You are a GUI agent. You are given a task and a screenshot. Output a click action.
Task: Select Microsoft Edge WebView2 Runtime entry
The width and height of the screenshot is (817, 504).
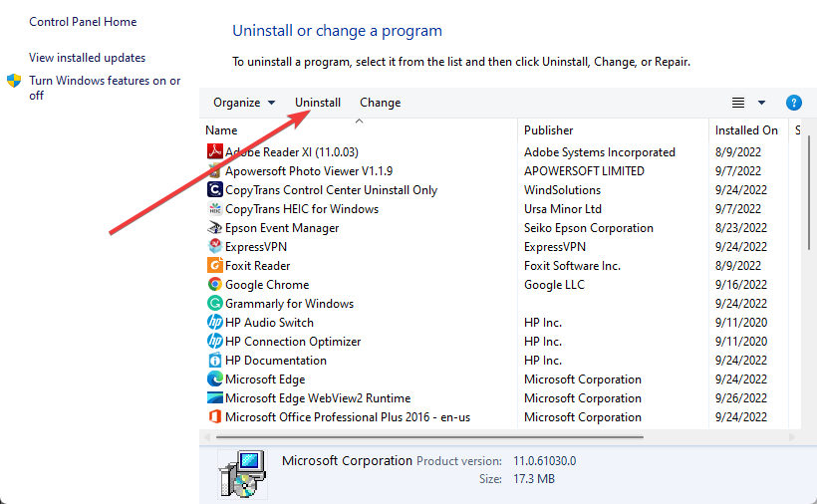318,398
